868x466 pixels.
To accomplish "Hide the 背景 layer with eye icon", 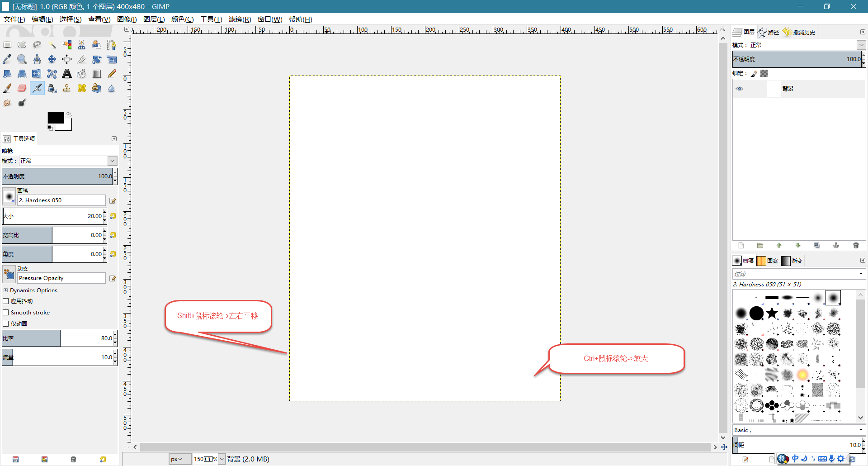I will coord(740,89).
